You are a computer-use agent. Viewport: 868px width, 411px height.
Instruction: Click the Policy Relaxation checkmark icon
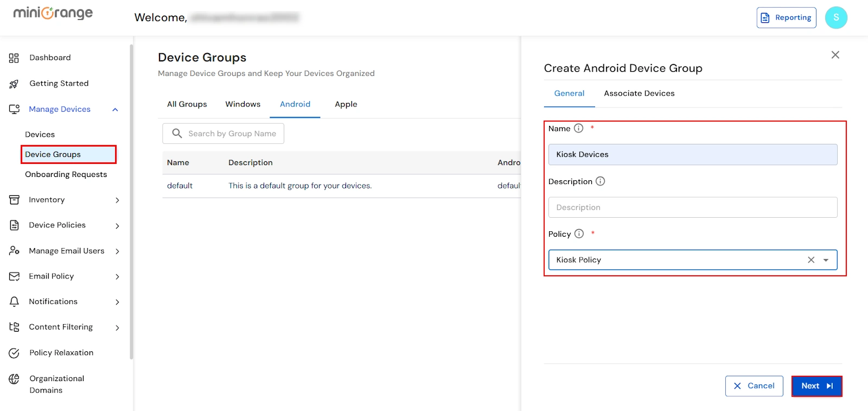[14, 353]
